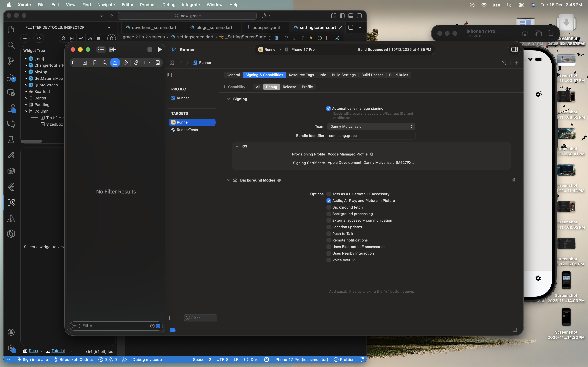Collapse the Signing section chevron
This screenshot has height=367, width=588.
click(x=228, y=99)
